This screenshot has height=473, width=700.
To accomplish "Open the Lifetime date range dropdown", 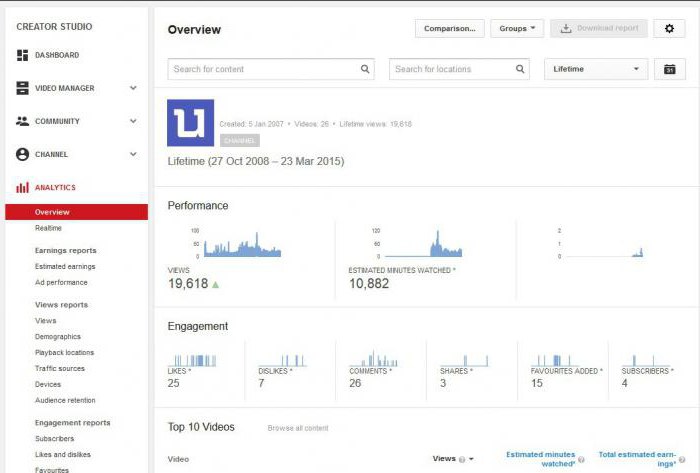I will [x=596, y=69].
